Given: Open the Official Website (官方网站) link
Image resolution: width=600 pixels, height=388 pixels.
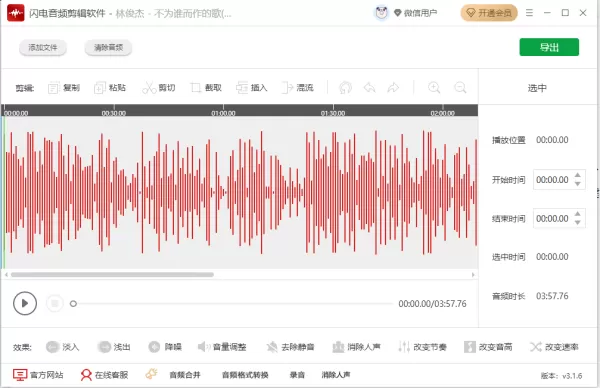Looking at the screenshot, I should click(38, 375).
